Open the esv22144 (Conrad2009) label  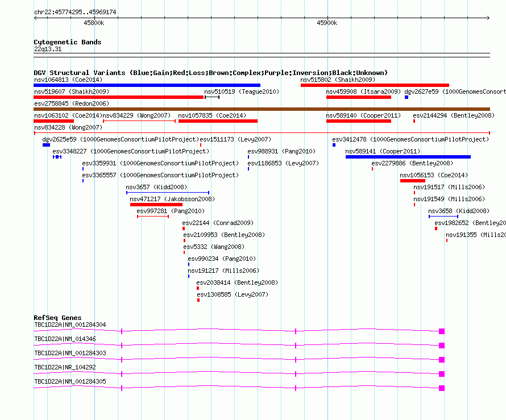coord(218,223)
